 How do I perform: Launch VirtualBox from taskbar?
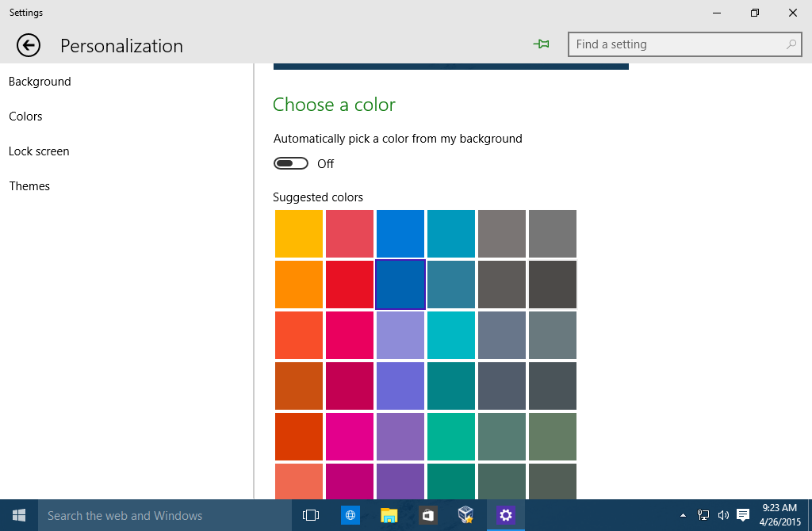coord(466,515)
